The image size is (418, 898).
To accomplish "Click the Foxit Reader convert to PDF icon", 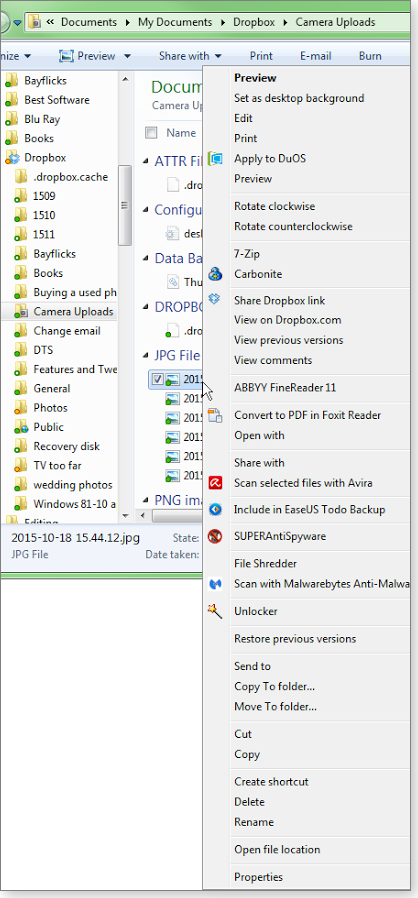I will (x=215, y=415).
